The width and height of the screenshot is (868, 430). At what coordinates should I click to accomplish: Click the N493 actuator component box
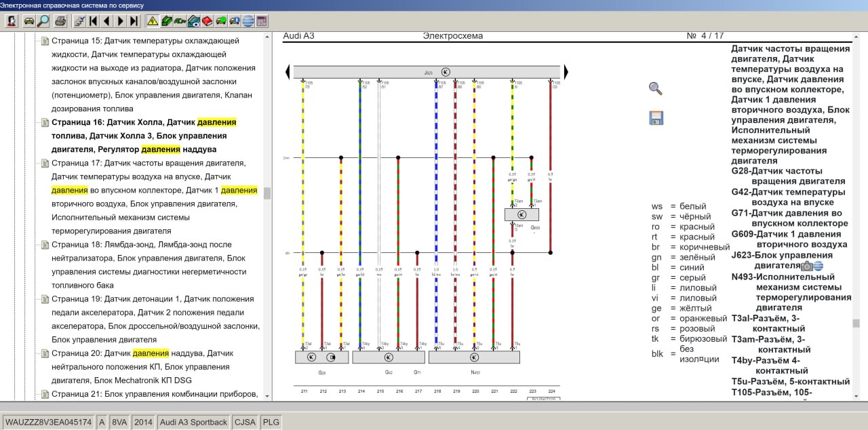(474, 357)
